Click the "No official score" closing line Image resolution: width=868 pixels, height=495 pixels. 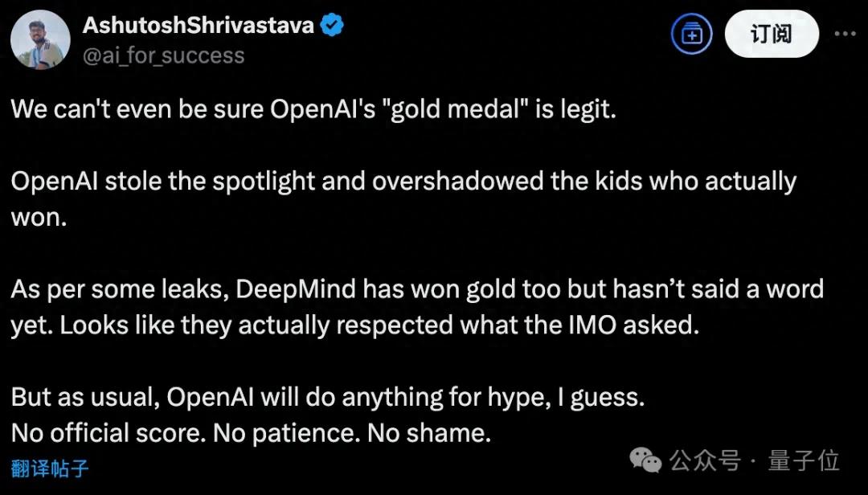pos(251,433)
